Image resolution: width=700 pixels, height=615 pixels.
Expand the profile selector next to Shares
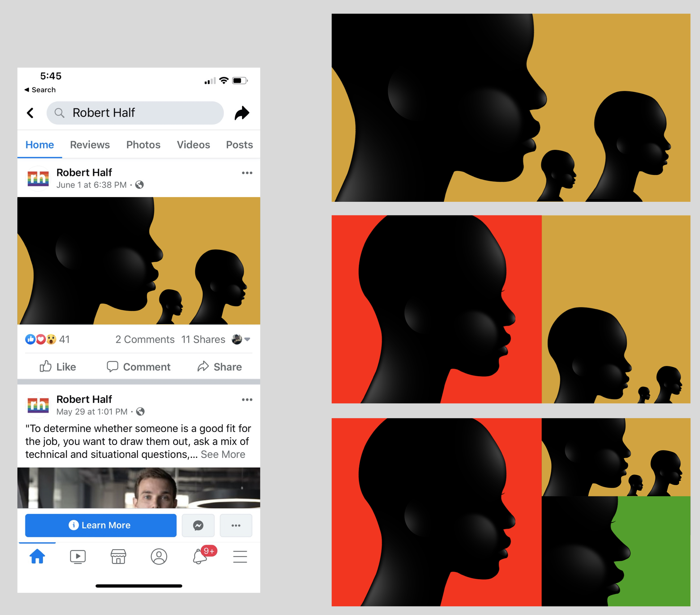(241, 339)
